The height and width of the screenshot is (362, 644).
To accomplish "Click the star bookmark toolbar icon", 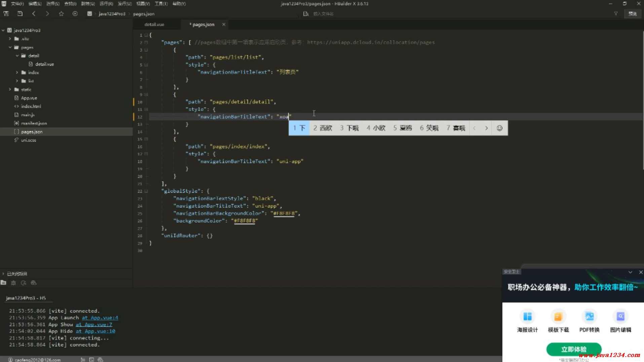I will point(61,14).
